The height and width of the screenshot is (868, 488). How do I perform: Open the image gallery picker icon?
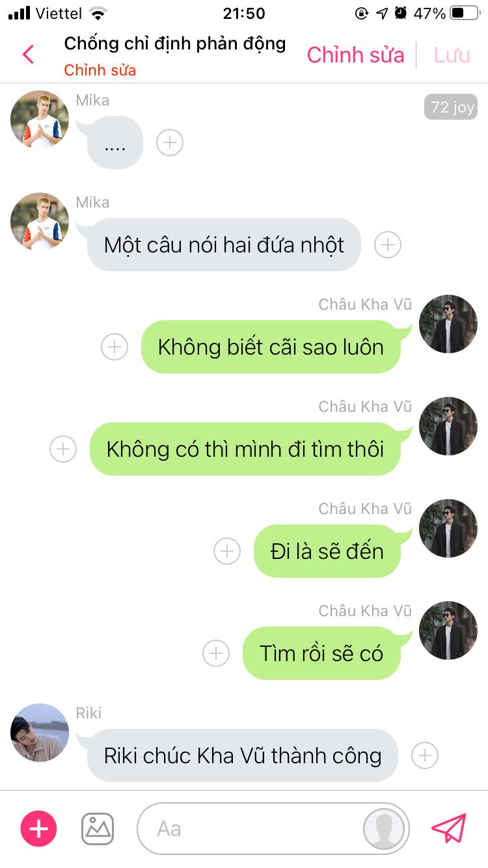pos(98,828)
